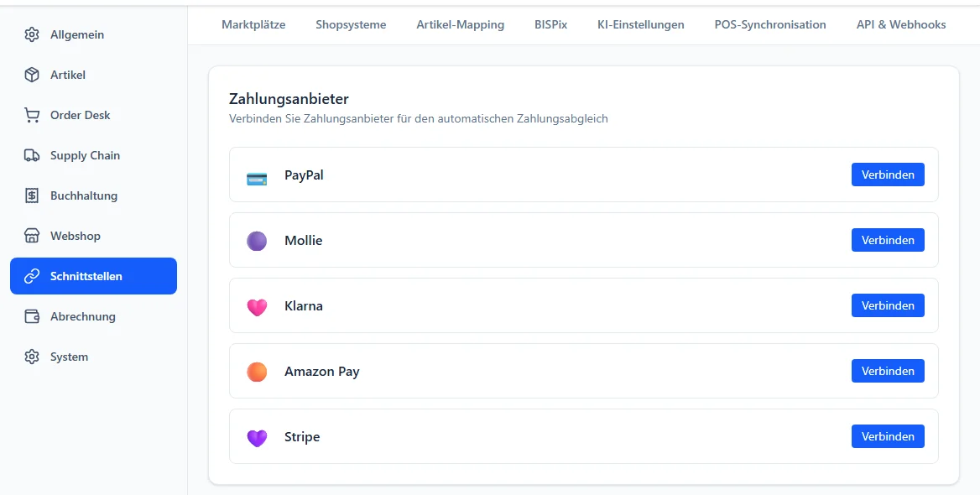Connect Klarna via Verbinden button
The height and width of the screenshot is (495, 980).
click(x=888, y=305)
